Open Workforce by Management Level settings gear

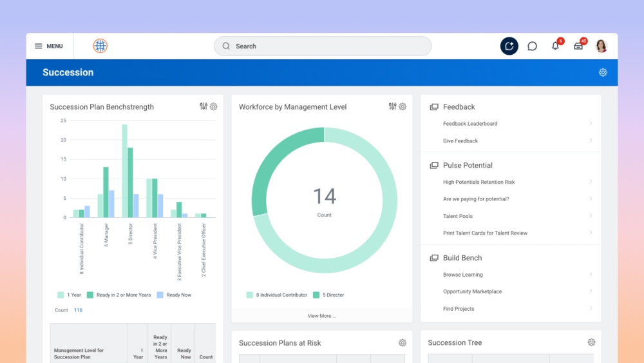click(x=402, y=106)
